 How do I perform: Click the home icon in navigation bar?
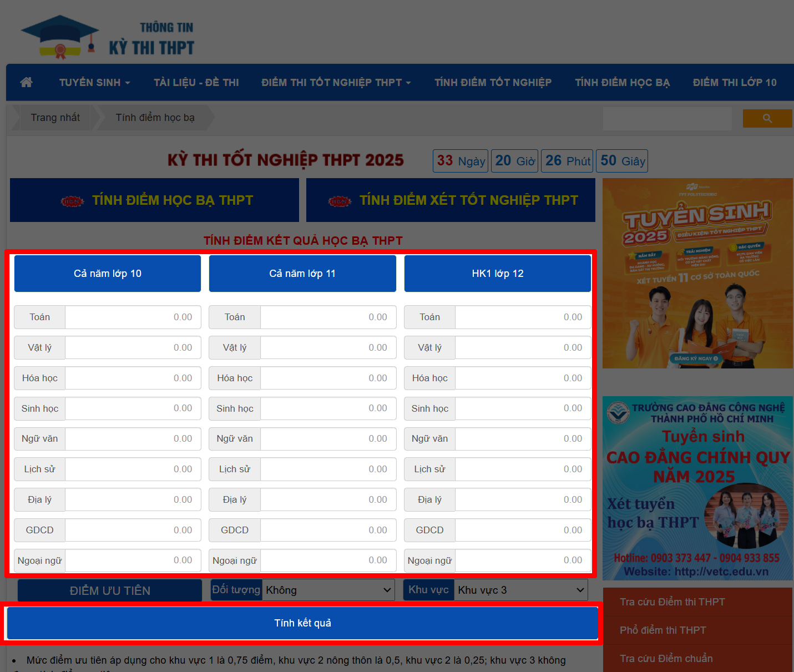[x=26, y=82]
